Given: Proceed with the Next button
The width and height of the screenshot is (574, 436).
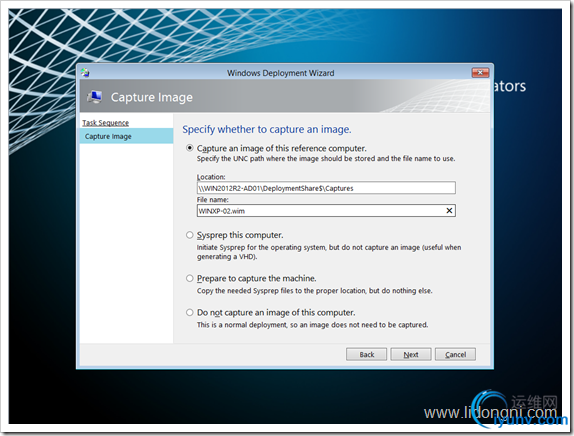Looking at the screenshot, I should [x=411, y=354].
